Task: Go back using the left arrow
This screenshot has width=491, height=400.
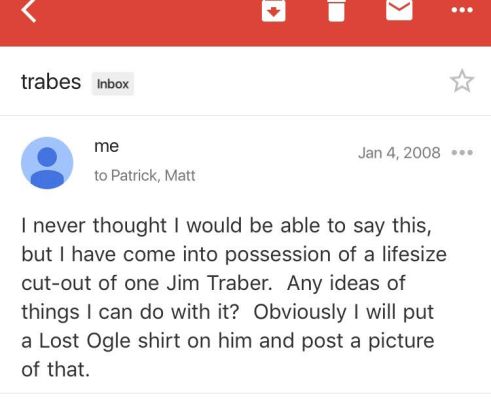Action: (x=28, y=11)
